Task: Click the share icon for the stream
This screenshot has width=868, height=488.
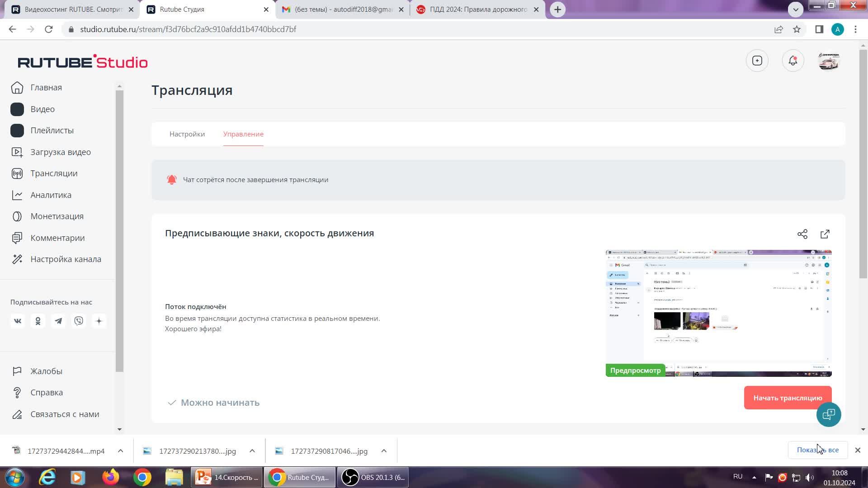Action: [x=802, y=234]
